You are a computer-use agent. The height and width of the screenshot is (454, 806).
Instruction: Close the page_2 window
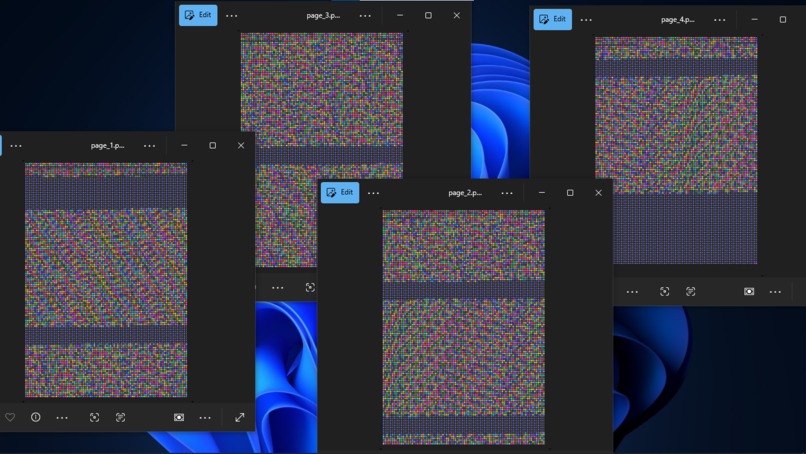[598, 193]
